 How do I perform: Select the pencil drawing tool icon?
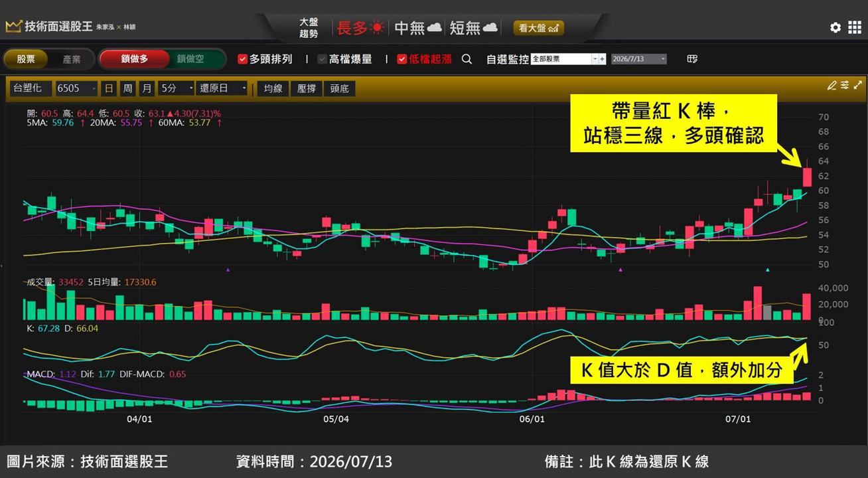pos(832,85)
